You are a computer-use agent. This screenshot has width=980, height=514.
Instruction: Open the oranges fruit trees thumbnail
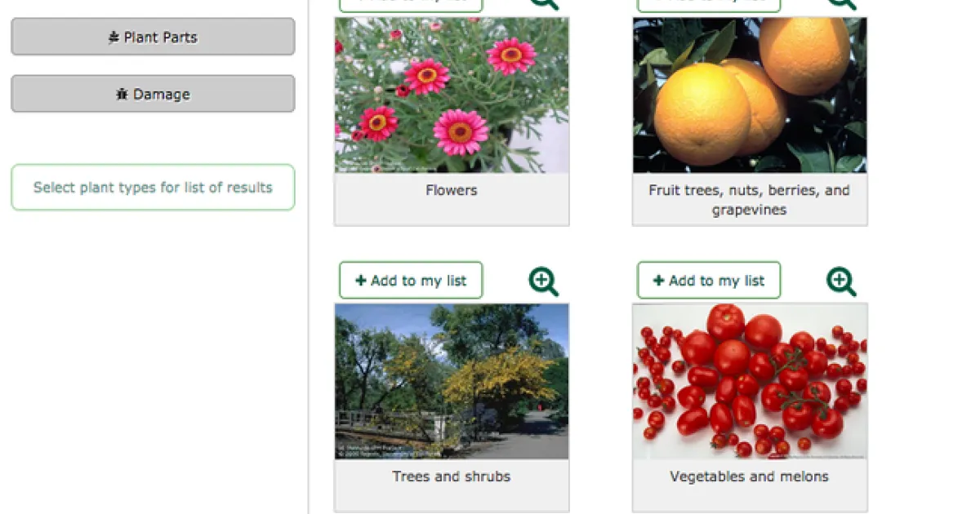pos(750,95)
